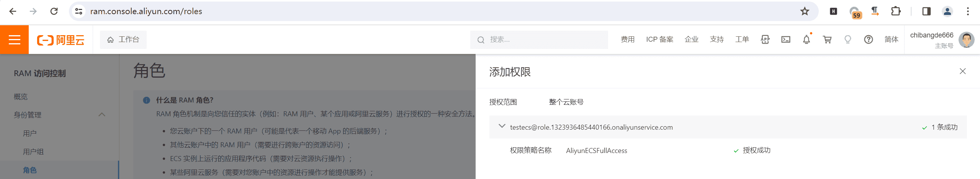The height and width of the screenshot is (179, 980).
Task: Open the ICP 备案 menu
Action: 659,39
